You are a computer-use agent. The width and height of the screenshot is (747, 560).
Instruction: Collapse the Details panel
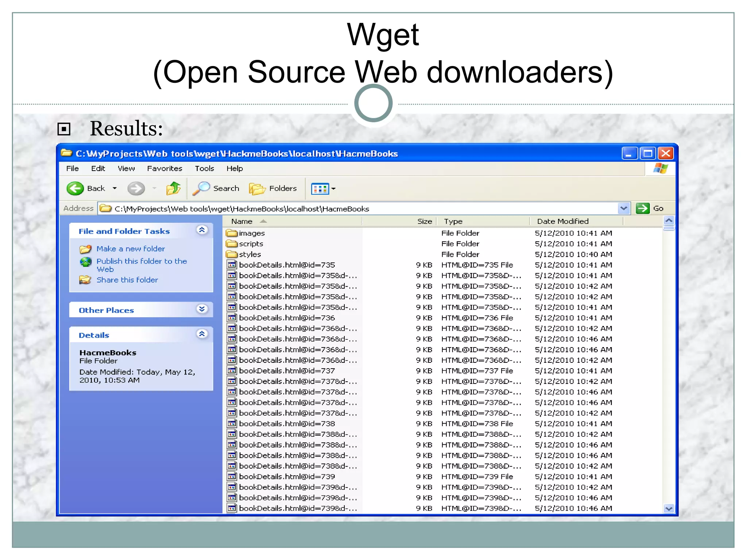click(x=202, y=334)
